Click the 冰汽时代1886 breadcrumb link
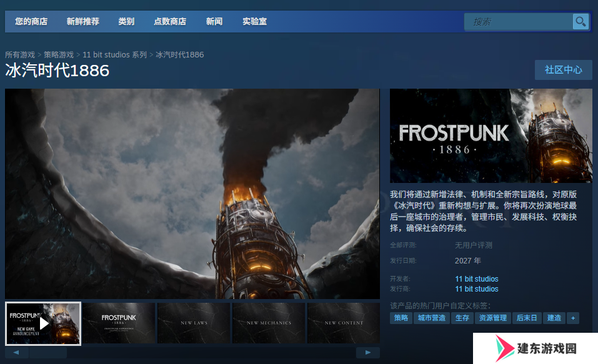This screenshot has width=598, height=364. click(x=179, y=54)
